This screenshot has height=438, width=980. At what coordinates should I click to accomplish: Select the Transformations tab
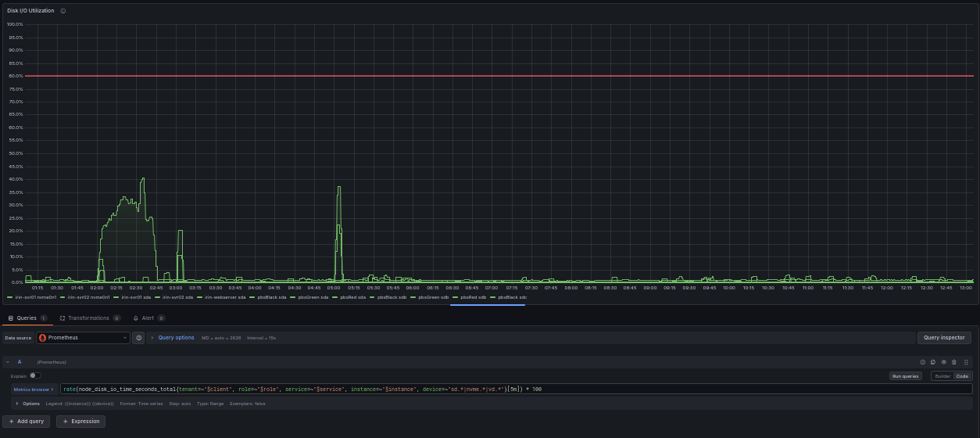[x=90, y=318]
